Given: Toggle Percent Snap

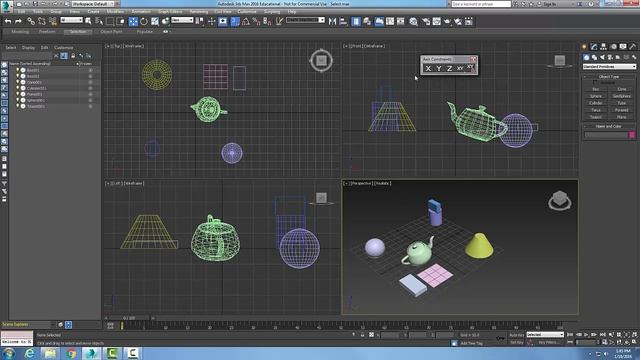Looking at the screenshot, I should coord(256,21).
